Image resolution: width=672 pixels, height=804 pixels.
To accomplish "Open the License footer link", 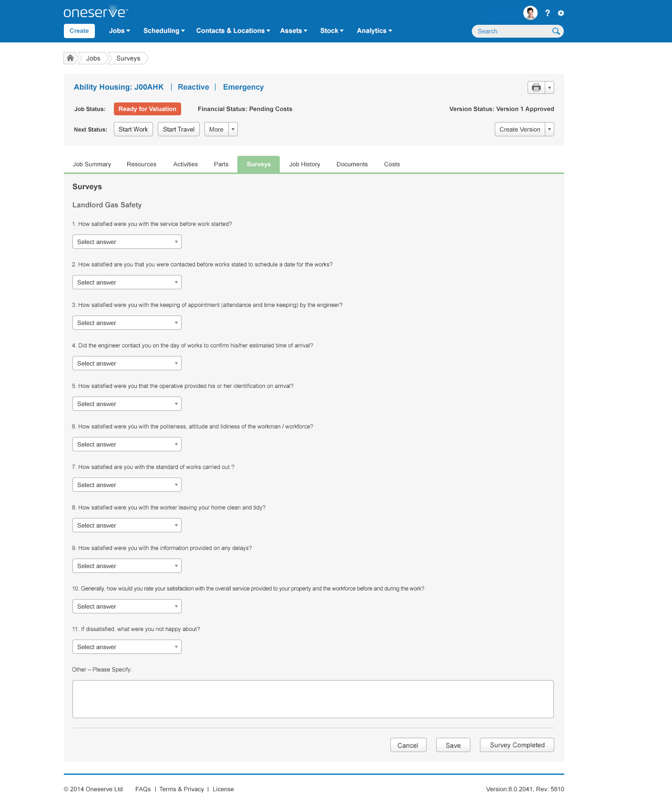I will 223,789.
